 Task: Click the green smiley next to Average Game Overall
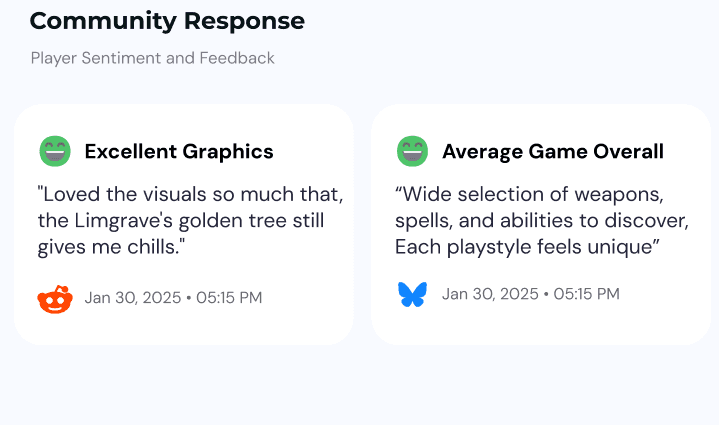(412, 151)
